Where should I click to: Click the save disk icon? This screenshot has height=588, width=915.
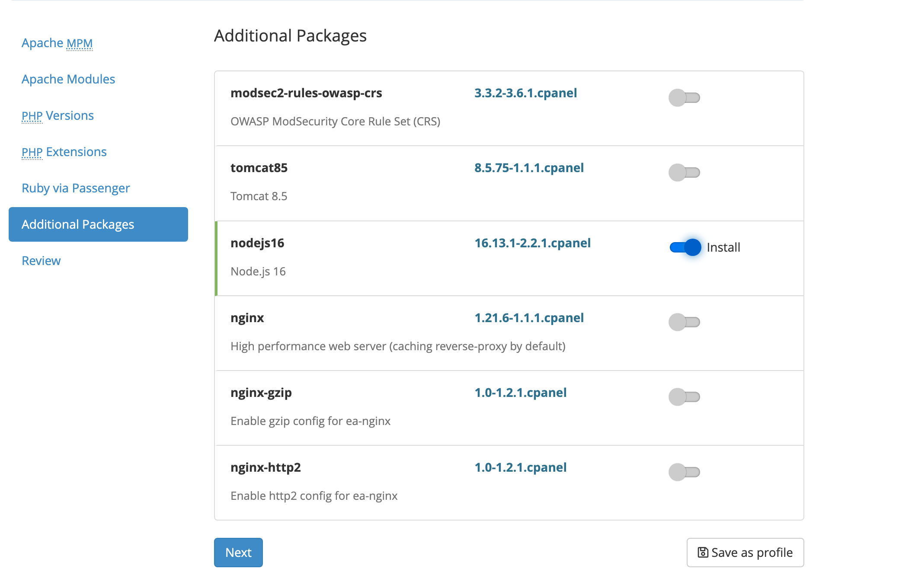pos(703,553)
